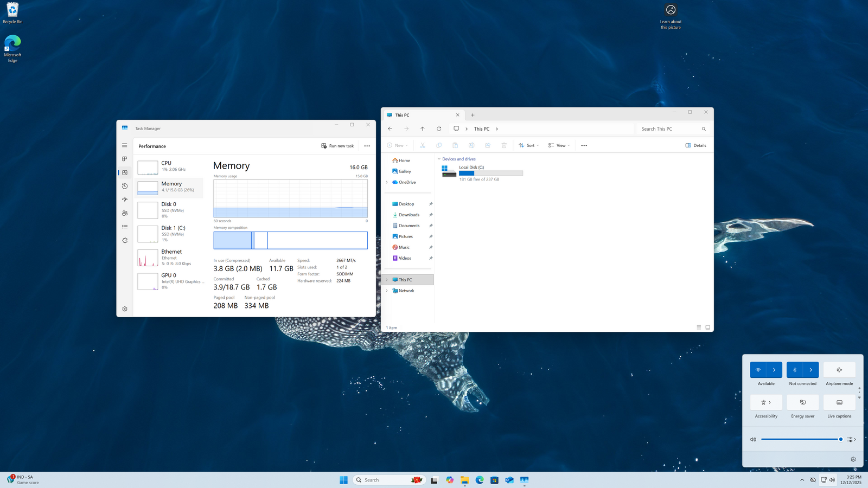
Task: Open Task Manager settings gear
Action: click(125, 309)
